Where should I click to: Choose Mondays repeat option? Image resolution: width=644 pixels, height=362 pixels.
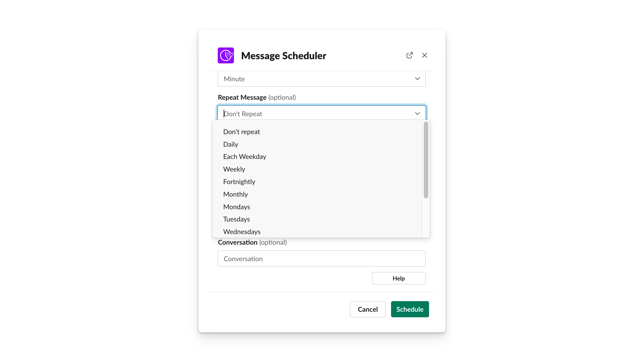coord(317,207)
